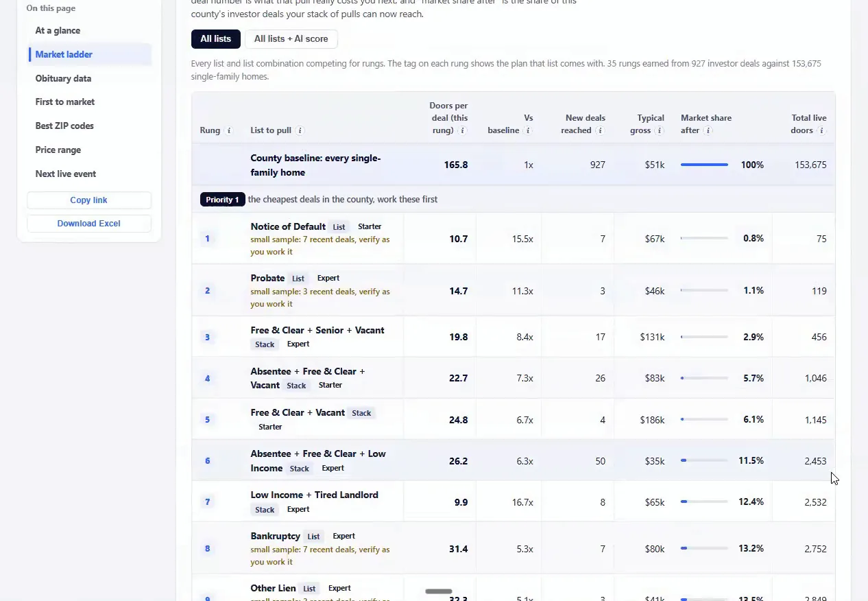This screenshot has width=868, height=601.
Task: Click rung badge 6 in highlighted row
Action: click(207, 461)
